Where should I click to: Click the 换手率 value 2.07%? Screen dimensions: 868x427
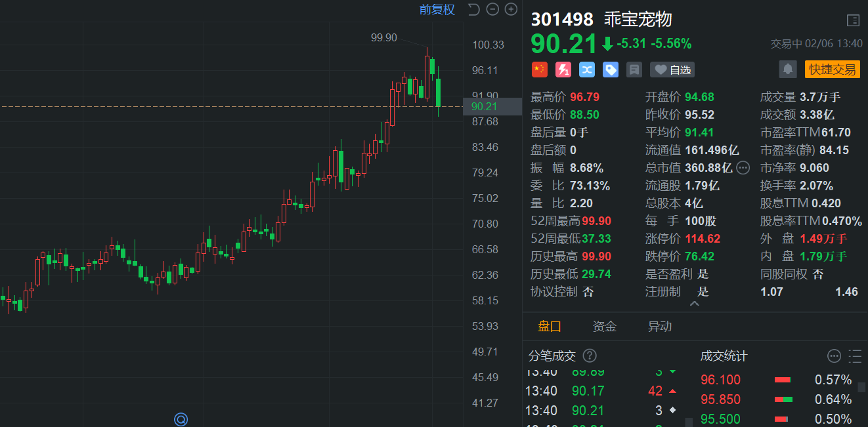816,186
